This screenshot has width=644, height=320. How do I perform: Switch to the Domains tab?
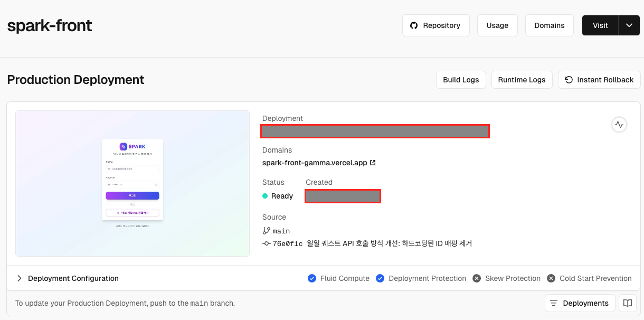pyautogui.click(x=549, y=25)
